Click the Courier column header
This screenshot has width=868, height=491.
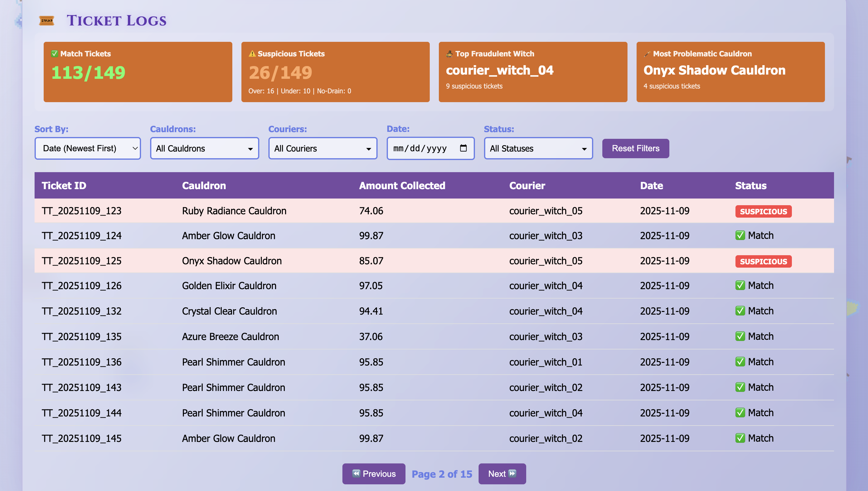click(527, 185)
